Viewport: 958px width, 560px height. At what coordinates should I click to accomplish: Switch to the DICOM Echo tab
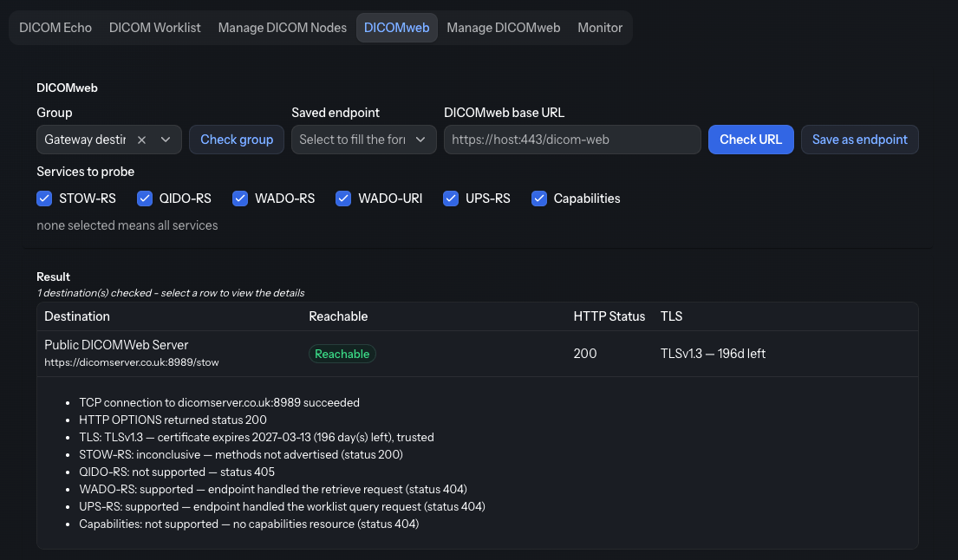tap(55, 28)
